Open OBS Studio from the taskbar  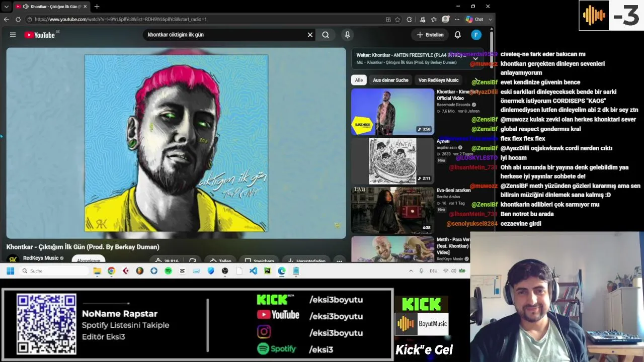click(x=225, y=271)
